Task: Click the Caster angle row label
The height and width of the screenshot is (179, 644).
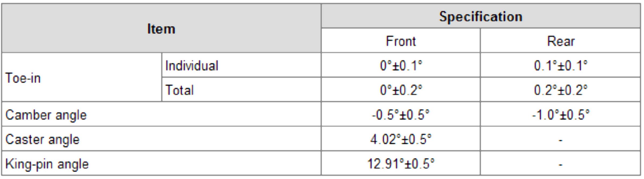Action: point(42,139)
